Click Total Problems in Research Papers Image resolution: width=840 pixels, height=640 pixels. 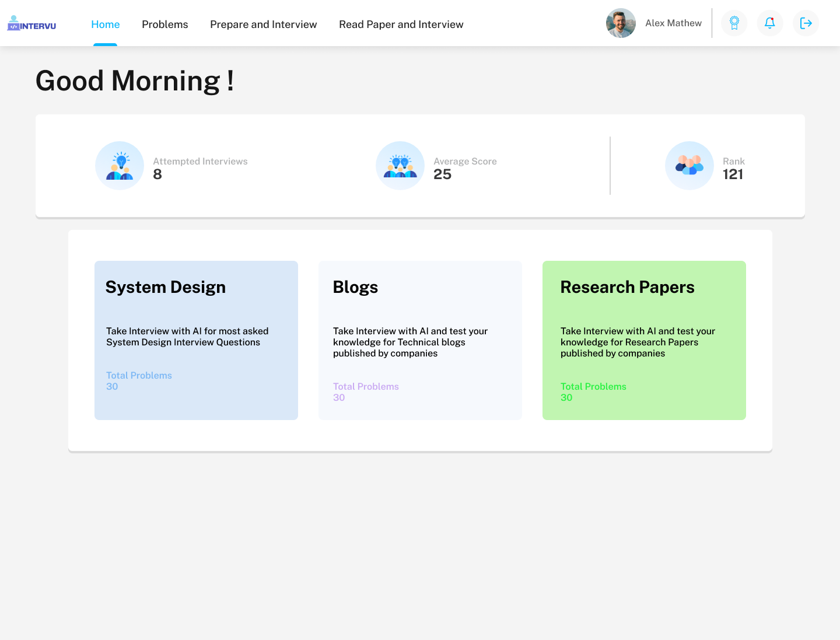(x=593, y=387)
